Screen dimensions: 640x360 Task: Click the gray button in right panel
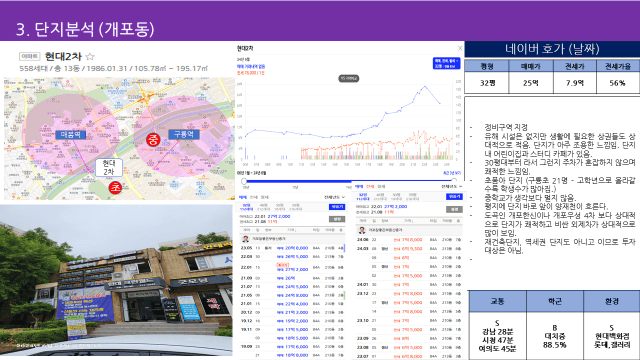pyautogui.click(x=454, y=209)
